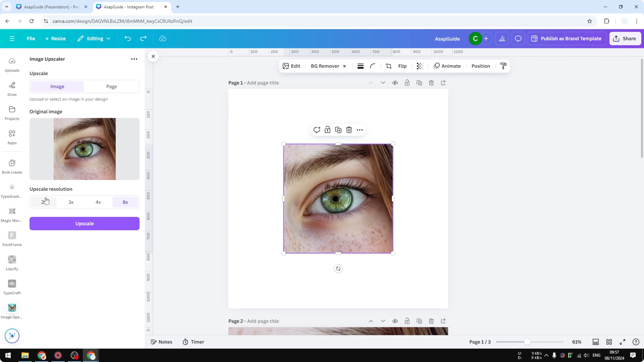Open the transparency checkerboard icon in the toolbar

(x=420, y=66)
